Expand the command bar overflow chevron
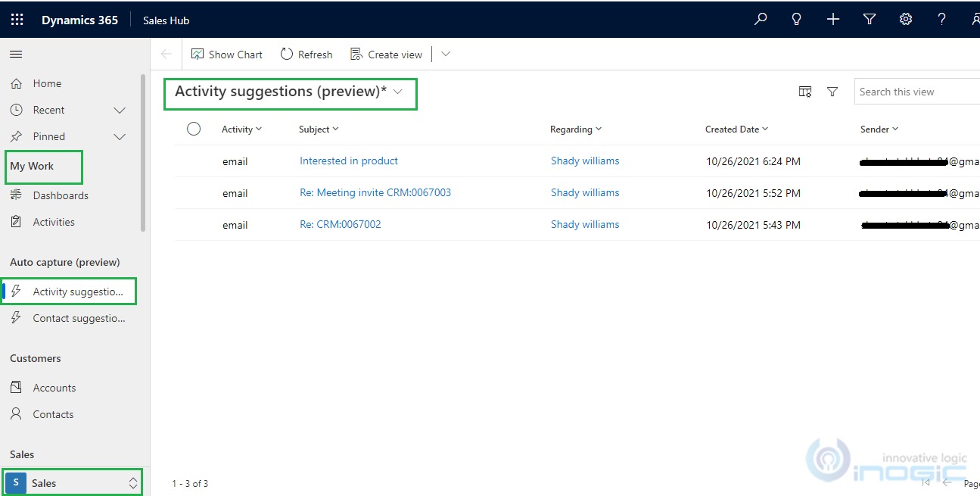 click(x=446, y=55)
